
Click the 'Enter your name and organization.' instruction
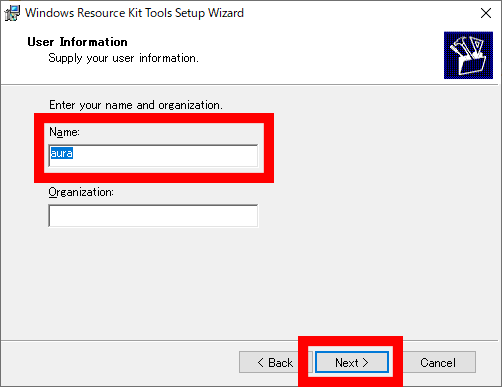coord(136,105)
